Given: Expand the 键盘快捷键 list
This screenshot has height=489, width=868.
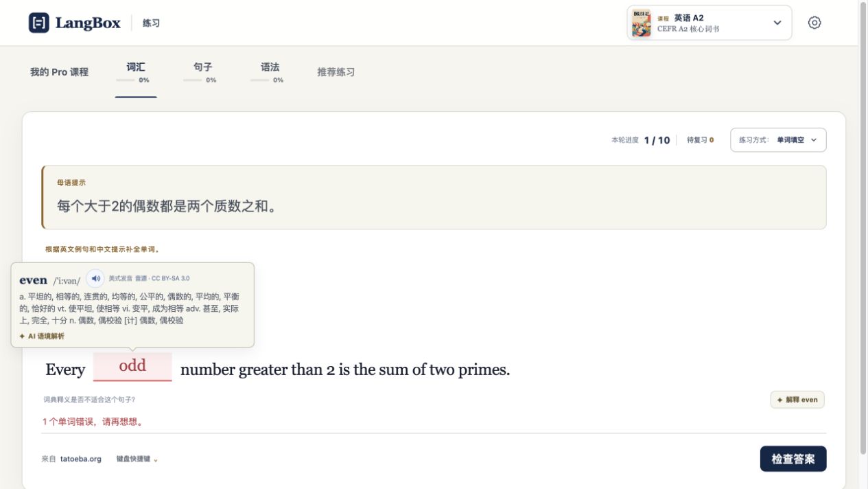Looking at the screenshot, I should point(137,459).
